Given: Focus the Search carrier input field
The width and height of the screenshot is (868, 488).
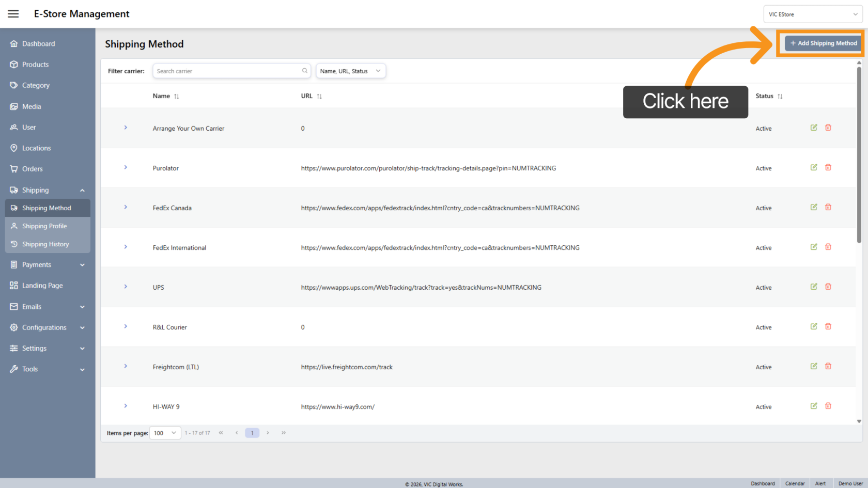Looking at the screenshot, I should [x=227, y=71].
